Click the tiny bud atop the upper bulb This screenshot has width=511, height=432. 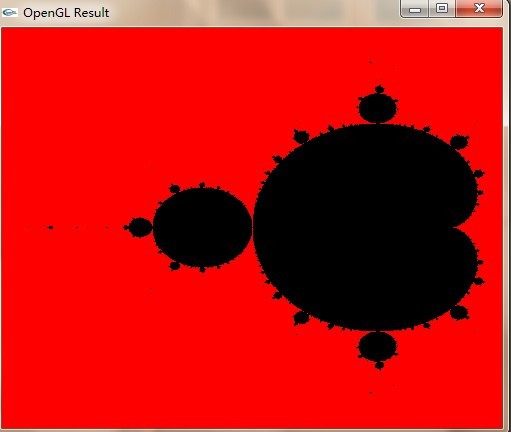click(379, 89)
